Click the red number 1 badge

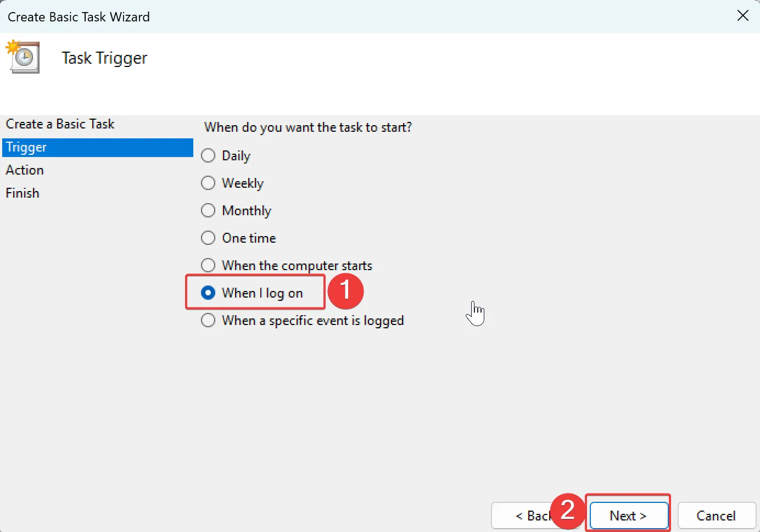pyautogui.click(x=345, y=292)
